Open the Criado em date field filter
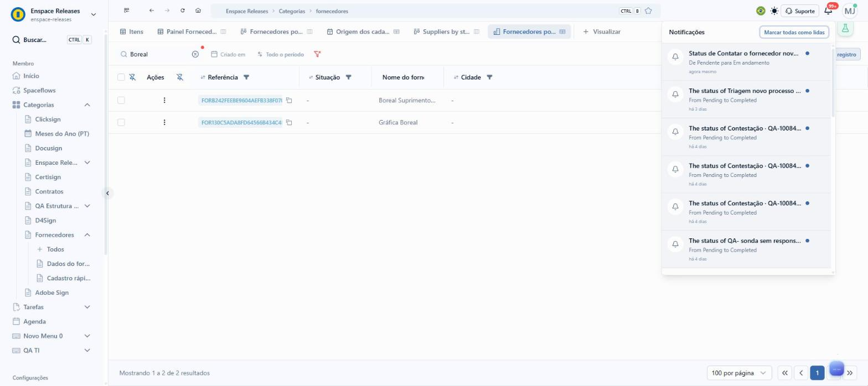868x386 pixels. point(228,54)
